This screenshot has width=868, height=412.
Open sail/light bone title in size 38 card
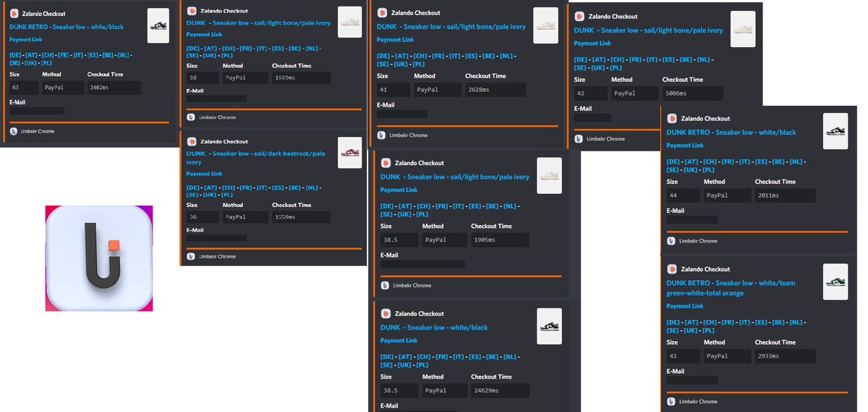(258, 22)
